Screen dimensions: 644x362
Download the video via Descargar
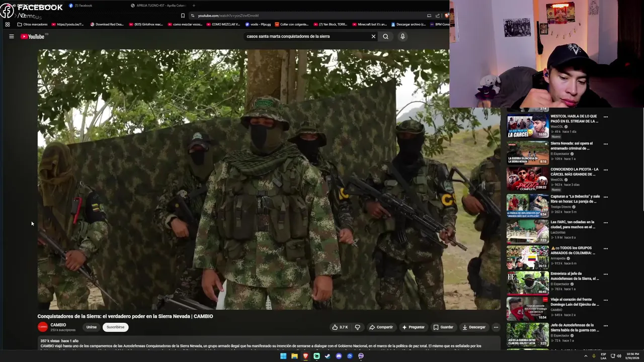(x=474, y=327)
